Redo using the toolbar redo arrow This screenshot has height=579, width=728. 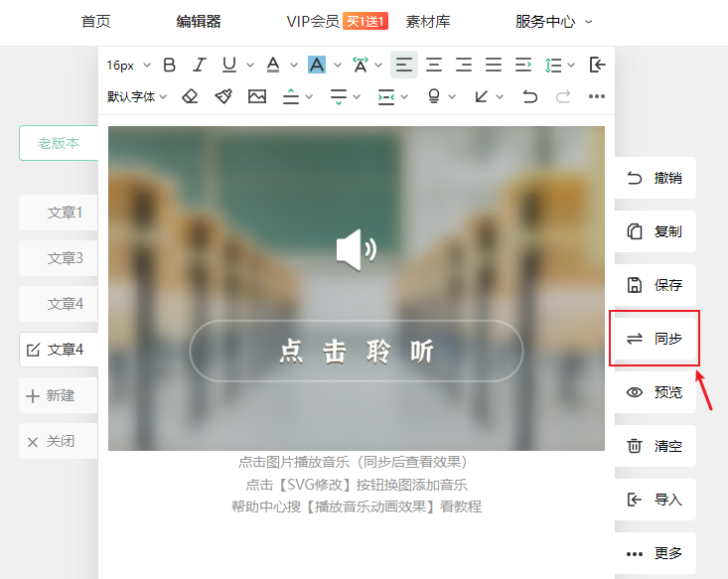coord(563,96)
